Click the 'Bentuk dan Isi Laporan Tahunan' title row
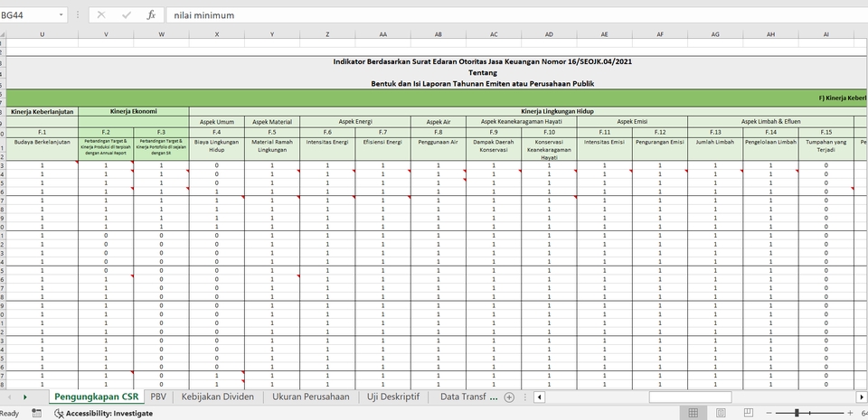The width and height of the screenshot is (868, 420). [x=482, y=83]
